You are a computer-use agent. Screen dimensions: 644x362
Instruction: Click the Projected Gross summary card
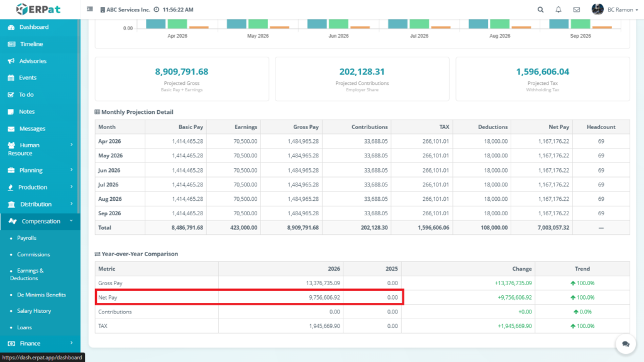click(x=182, y=79)
